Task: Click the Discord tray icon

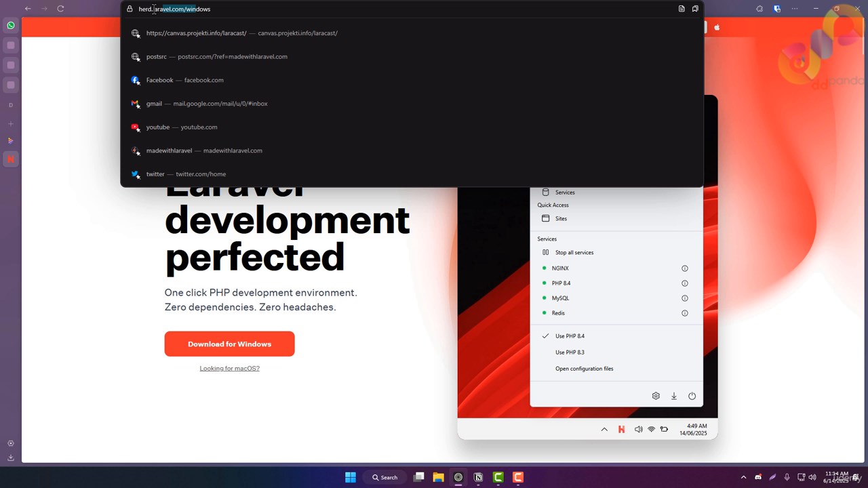Action: (x=758, y=477)
